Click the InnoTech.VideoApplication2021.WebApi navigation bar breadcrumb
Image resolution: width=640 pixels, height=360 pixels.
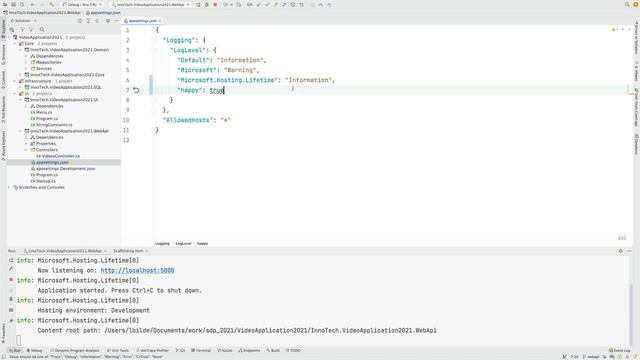point(42,13)
